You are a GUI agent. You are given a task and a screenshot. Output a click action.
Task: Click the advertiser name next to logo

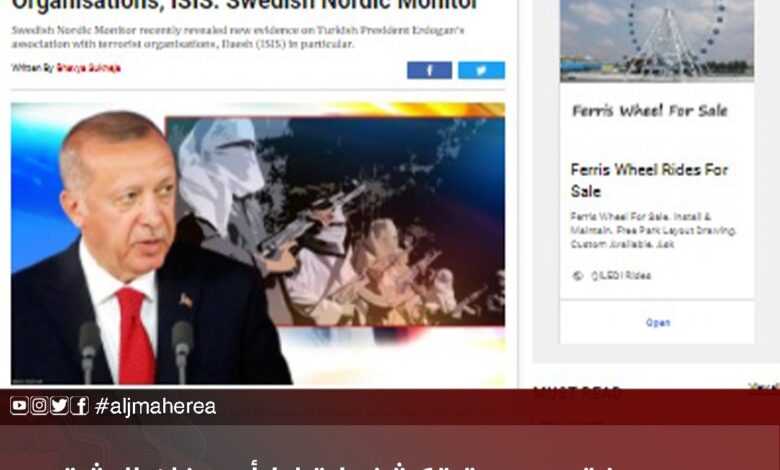point(621,276)
